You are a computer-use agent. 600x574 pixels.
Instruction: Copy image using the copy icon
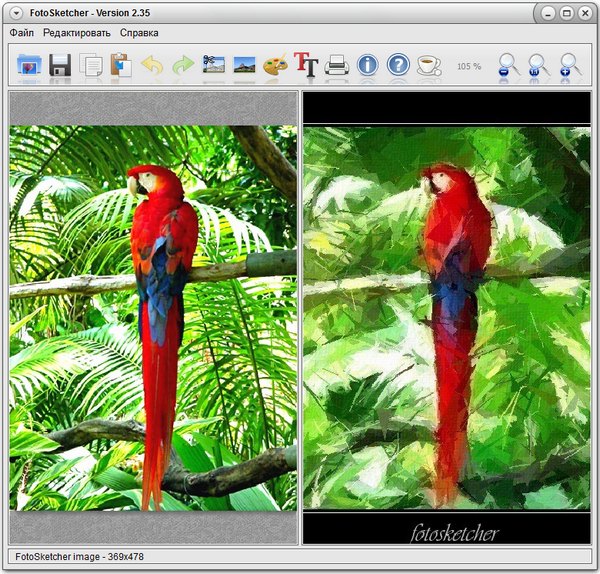[91, 66]
